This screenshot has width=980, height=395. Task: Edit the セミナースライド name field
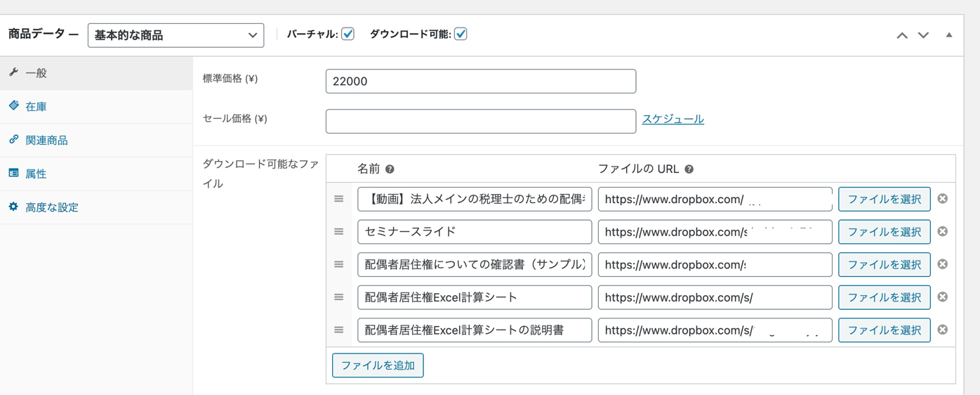pos(475,232)
